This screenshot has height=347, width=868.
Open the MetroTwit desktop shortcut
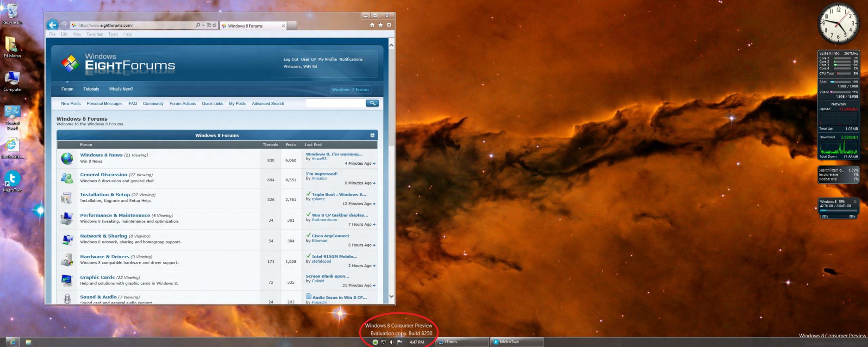point(12,180)
